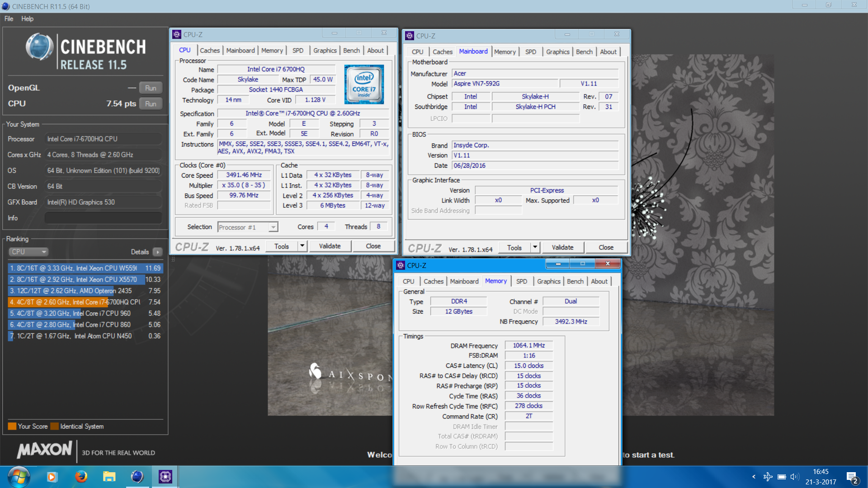Expand ranking Details arrow button
The width and height of the screenshot is (868, 488).
click(x=157, y=252)
